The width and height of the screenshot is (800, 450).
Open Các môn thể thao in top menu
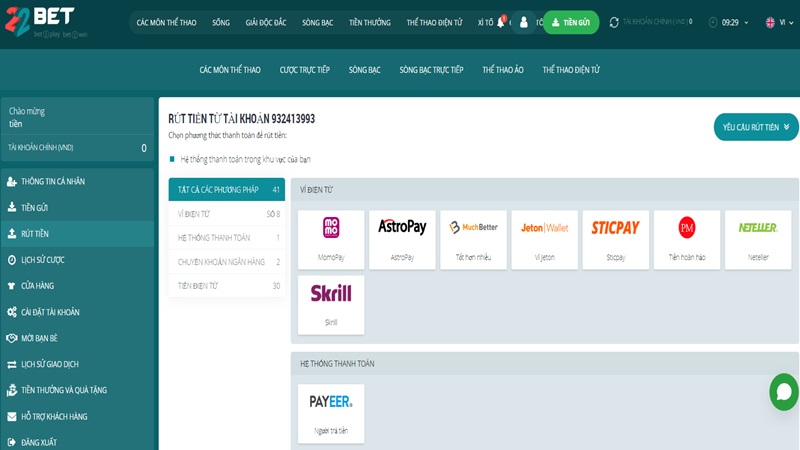pyautogui.click(x=166, y=22)
